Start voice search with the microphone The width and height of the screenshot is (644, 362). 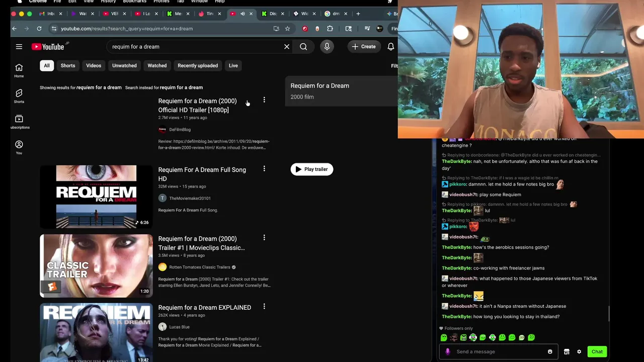(x=327, y=47)
